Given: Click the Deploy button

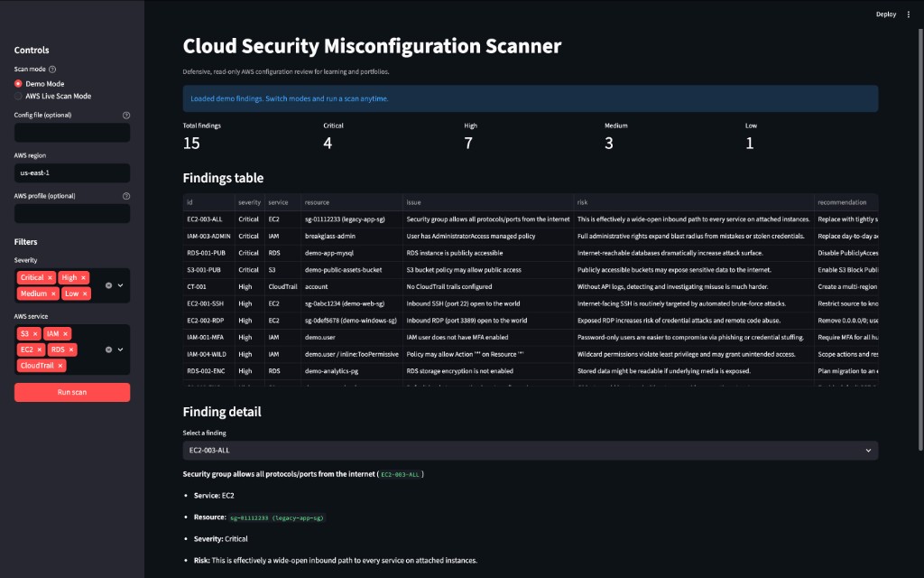Looking at the screenshot, I should [886, 14].
